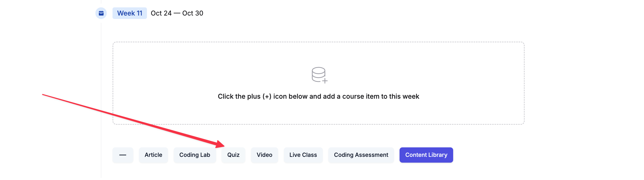This screenshot has width=644, height=180.
Task: Click the dash between the two dates
Action: coord(177,13)
